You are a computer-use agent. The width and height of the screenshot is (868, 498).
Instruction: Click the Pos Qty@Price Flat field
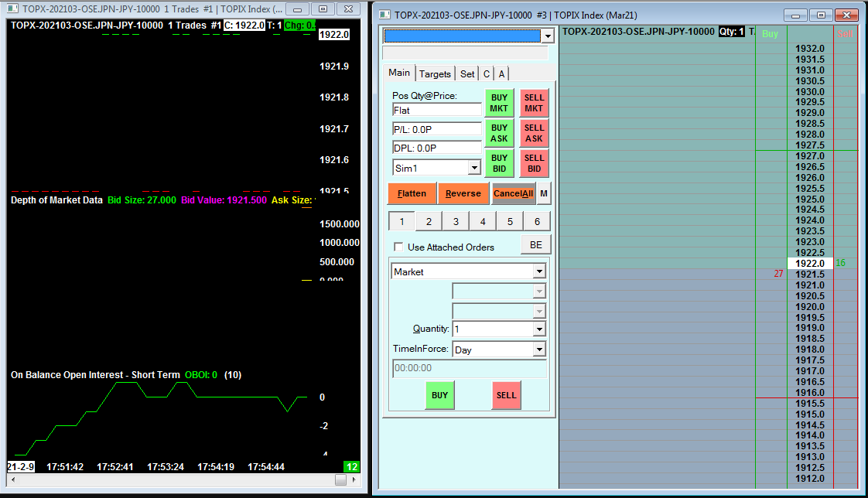click(x=437, y=110)
